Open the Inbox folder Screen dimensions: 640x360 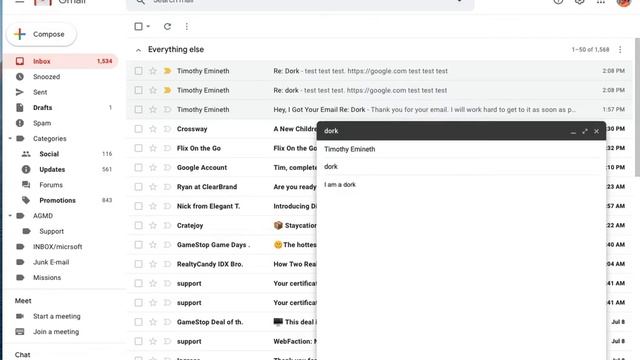61,61
